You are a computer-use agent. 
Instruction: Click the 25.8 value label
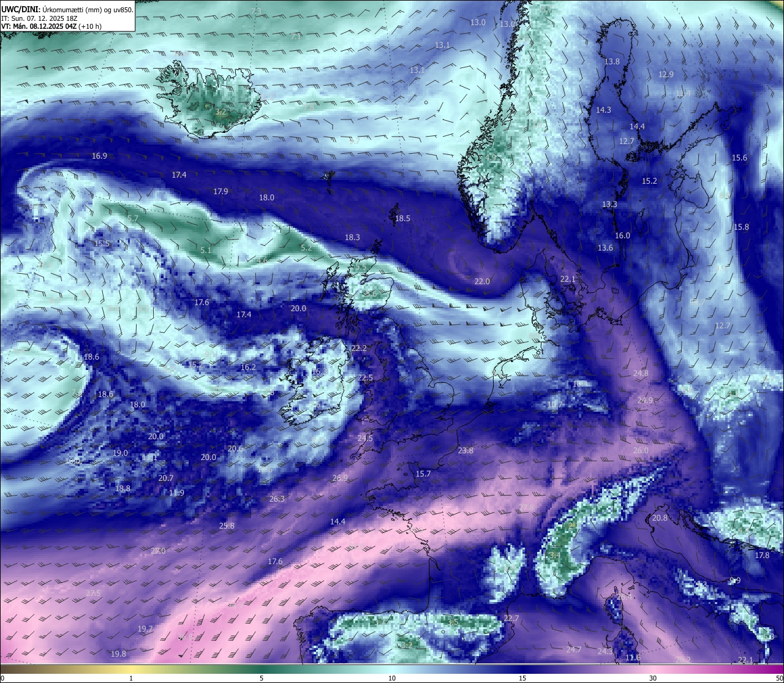click(x=227, y=526)
